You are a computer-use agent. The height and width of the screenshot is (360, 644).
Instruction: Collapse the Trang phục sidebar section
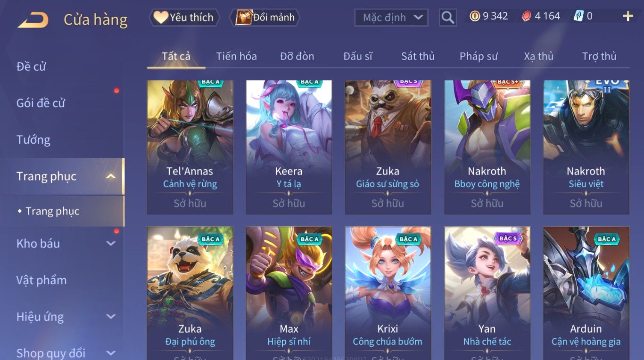[x=111, y=176]
